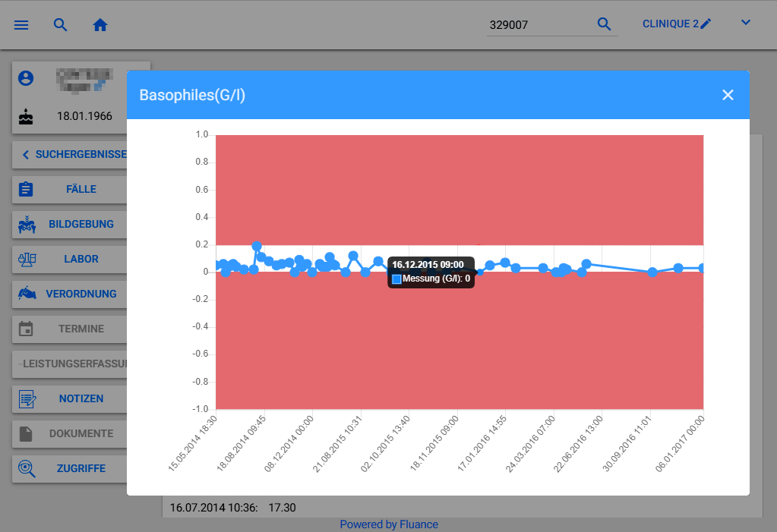Viewport: 777px width, 532px height.
Task: Open the Fälle section
Action: (x=81, y=189)
